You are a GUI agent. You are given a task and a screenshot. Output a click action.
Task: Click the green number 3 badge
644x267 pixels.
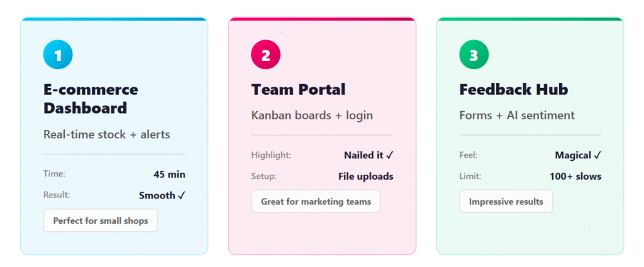[x=474, y=55]
